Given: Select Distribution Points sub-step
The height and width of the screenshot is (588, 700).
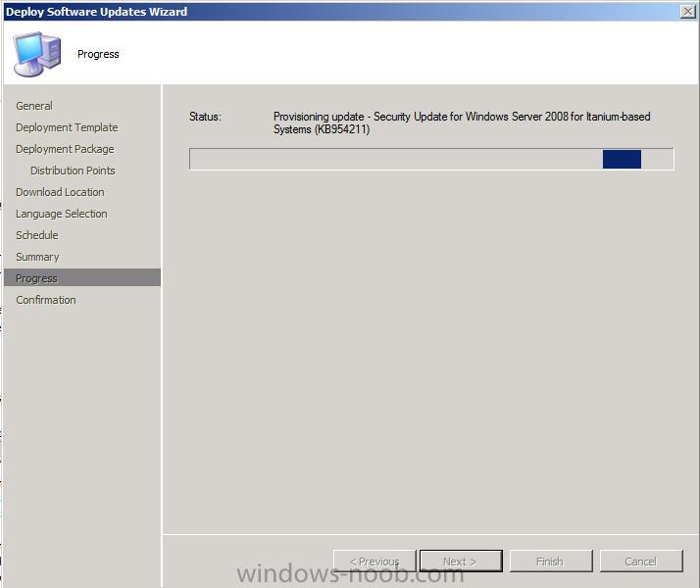Looking at the screenshot, I should click(73, 171).
